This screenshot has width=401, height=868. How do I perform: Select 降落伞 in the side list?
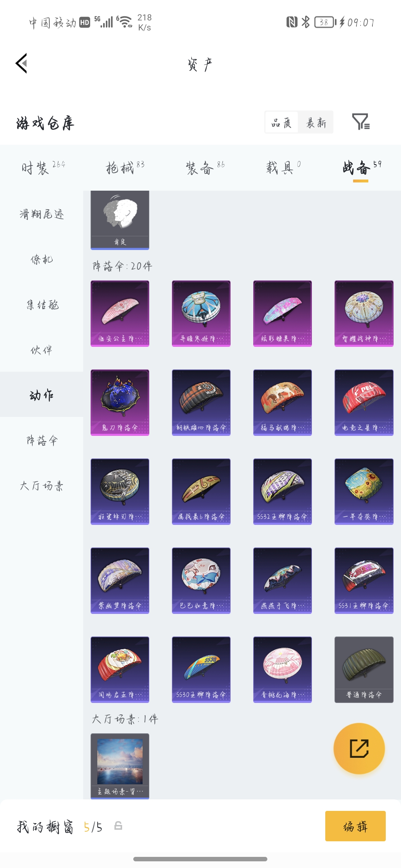(x=42, y=441)
